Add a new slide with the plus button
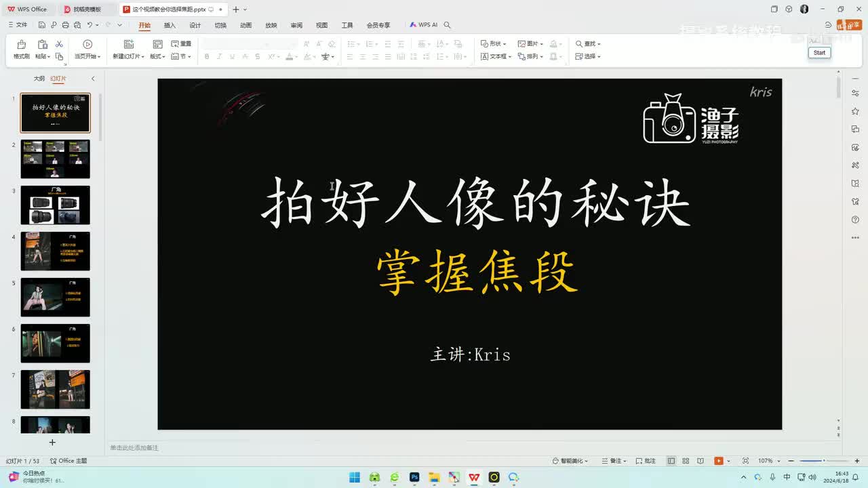868x488 pixels. point(52,443)
